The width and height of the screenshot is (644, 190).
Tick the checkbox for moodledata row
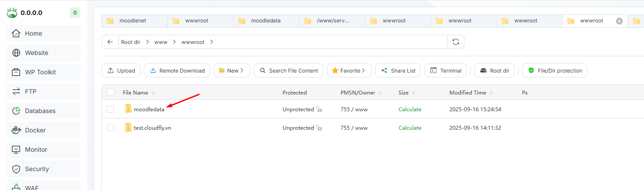pyautogui.click(x=111, y=109)
